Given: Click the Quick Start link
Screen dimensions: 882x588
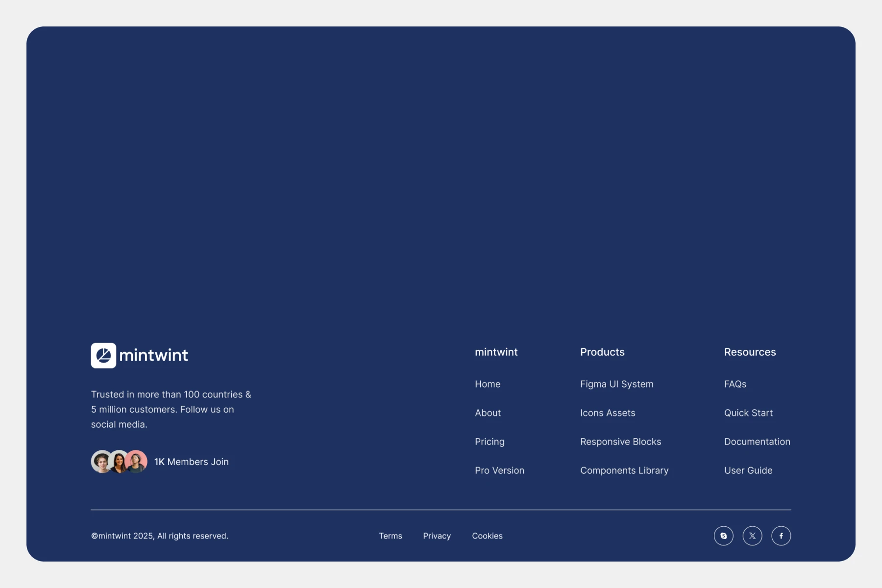Looking at the screenshot, I should 748,413.
